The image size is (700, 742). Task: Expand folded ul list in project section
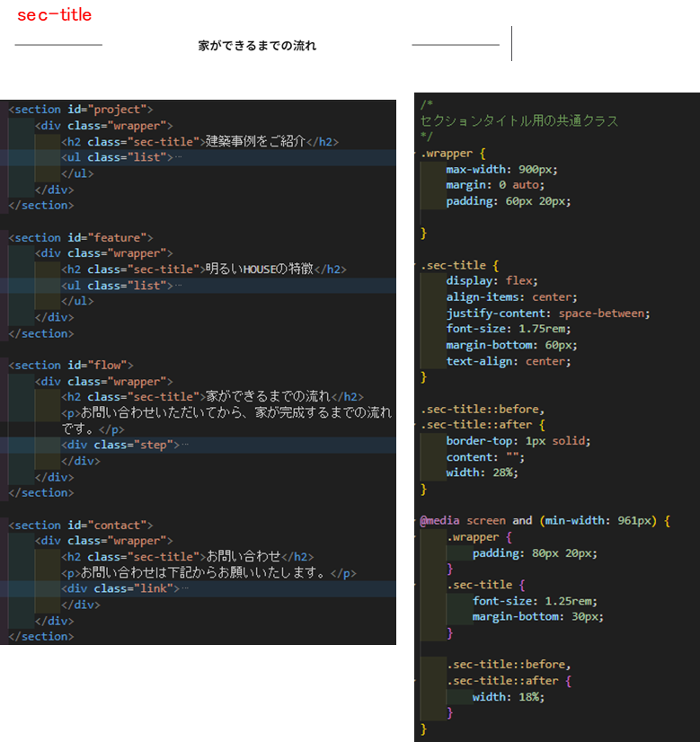coord(179,157)
